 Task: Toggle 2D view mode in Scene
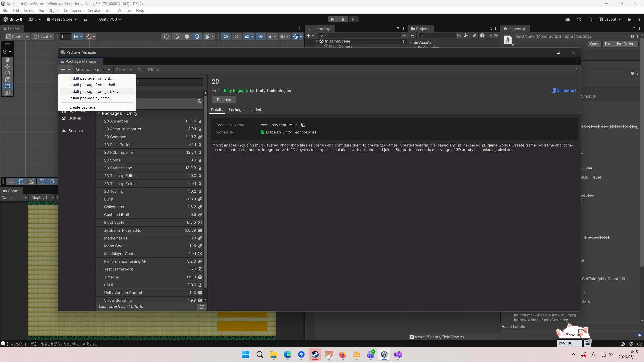[x=226, y=37]
